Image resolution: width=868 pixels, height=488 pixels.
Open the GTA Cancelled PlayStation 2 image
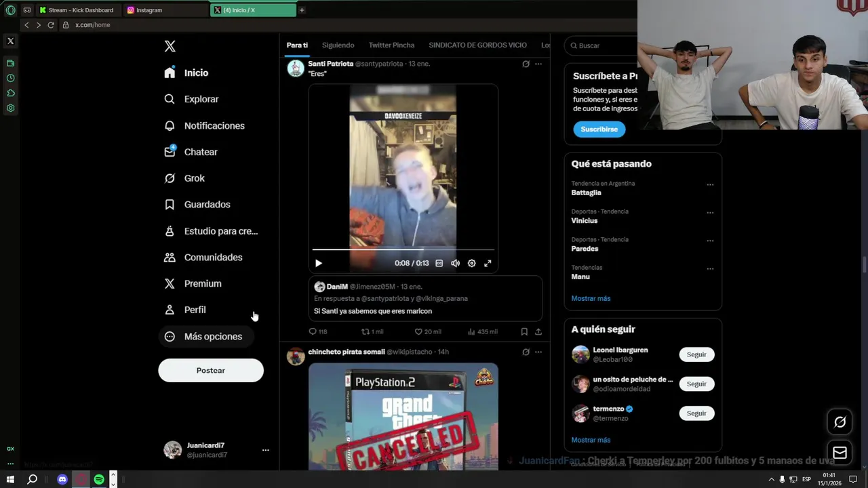(x=403, y=417)
